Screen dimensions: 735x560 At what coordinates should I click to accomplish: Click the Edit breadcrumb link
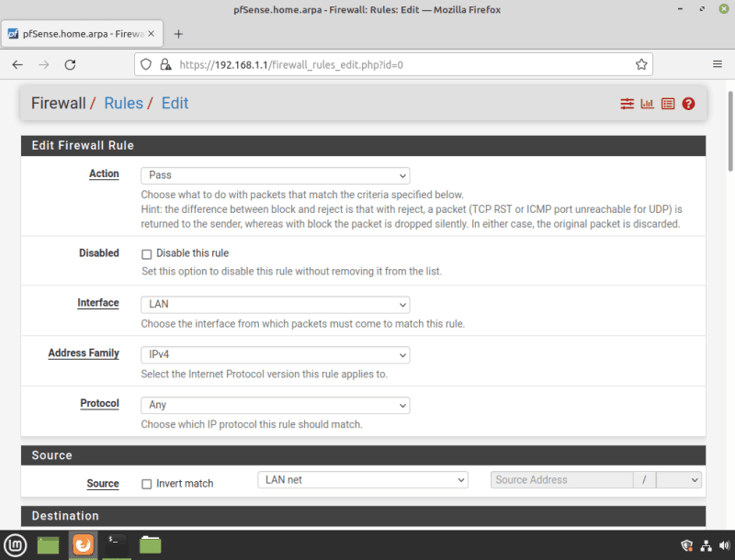tap(175, 103)
